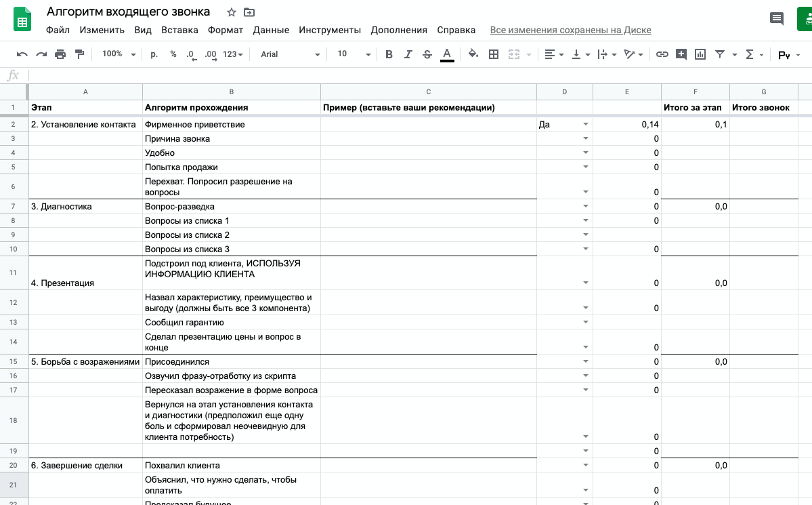
Task: Open the dropdown arrow in the Присоединился row
Action: pos(586,361)
